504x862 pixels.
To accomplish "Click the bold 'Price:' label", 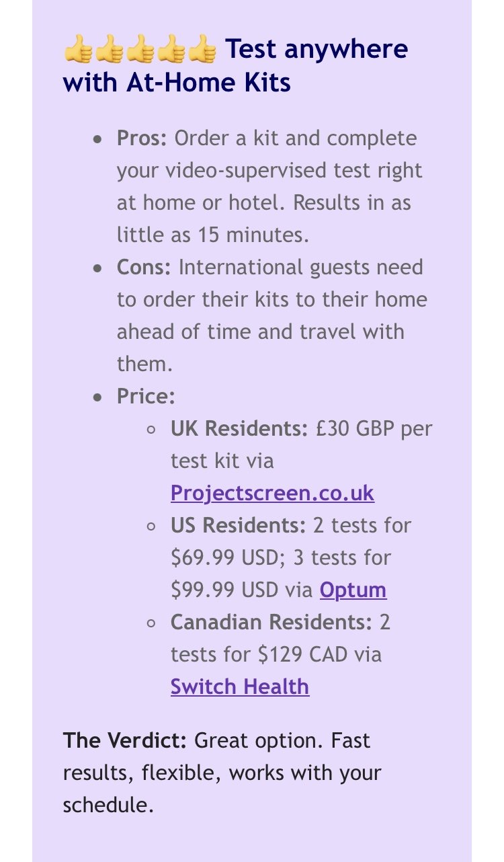I will pos(146,396).
